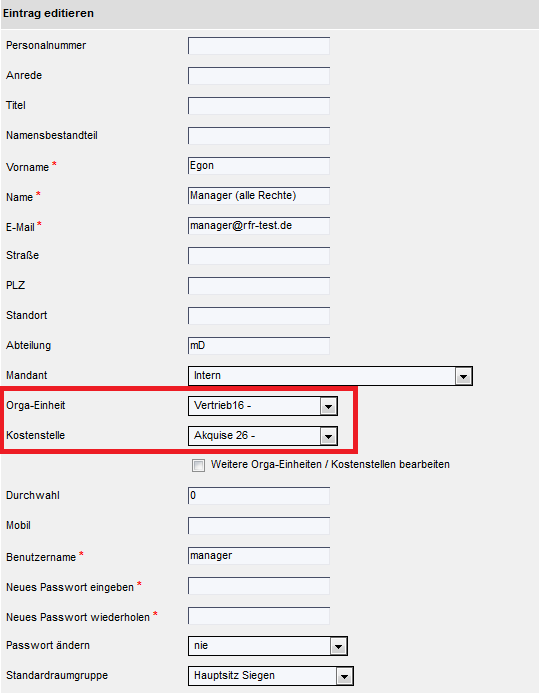539x693 pixels.
Task: Click the PLZ text box
Action: (x=259, y=286)
